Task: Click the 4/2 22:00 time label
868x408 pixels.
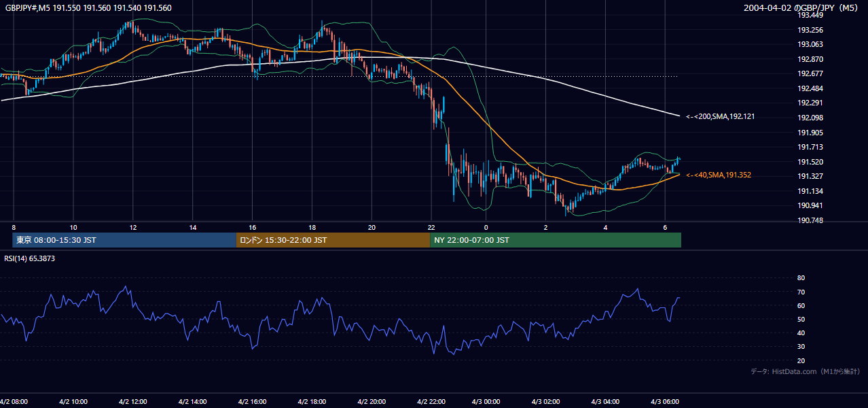Action: pyautogui.click(x=431, y=401)
